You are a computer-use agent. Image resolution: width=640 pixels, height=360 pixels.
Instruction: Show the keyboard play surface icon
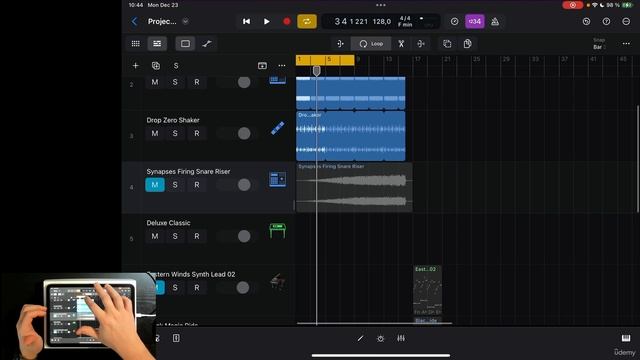pos(626,338)
